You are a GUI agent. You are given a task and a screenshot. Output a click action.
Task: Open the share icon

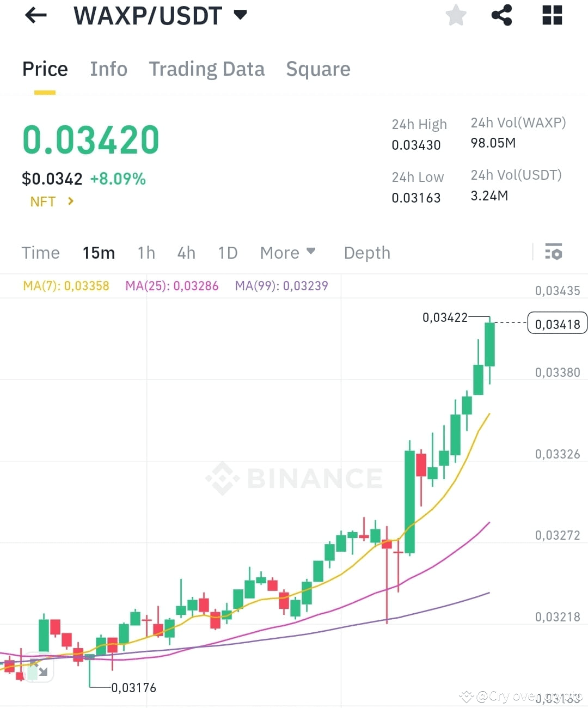coord(501,15)
